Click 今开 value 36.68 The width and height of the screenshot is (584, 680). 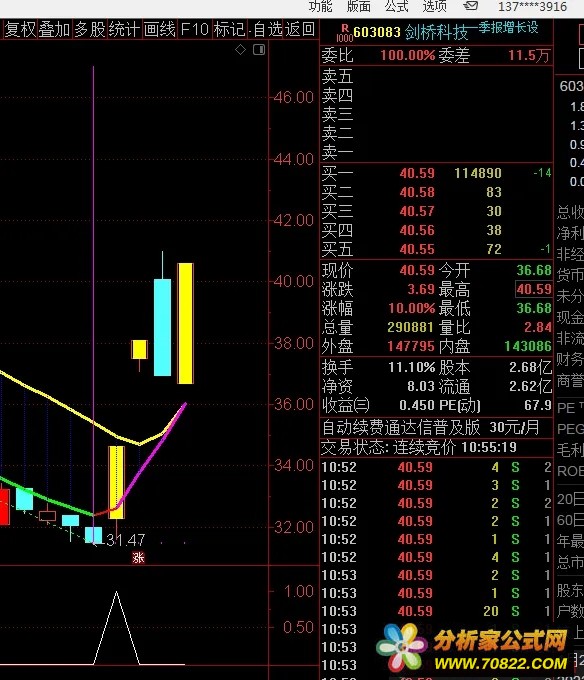(534, 271)
